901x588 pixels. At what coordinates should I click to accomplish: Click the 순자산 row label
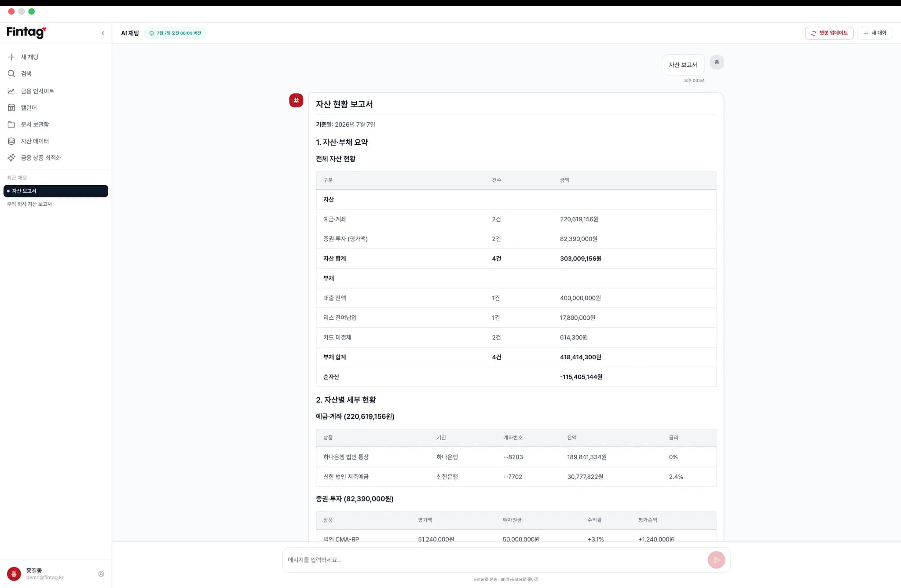(x=331, y=377)
